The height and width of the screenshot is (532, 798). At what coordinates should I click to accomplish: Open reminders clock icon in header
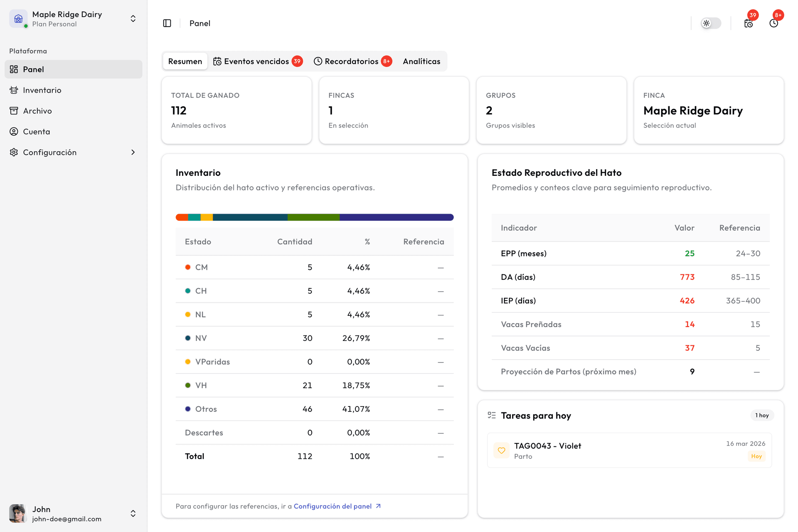click(x=773, y=23)
